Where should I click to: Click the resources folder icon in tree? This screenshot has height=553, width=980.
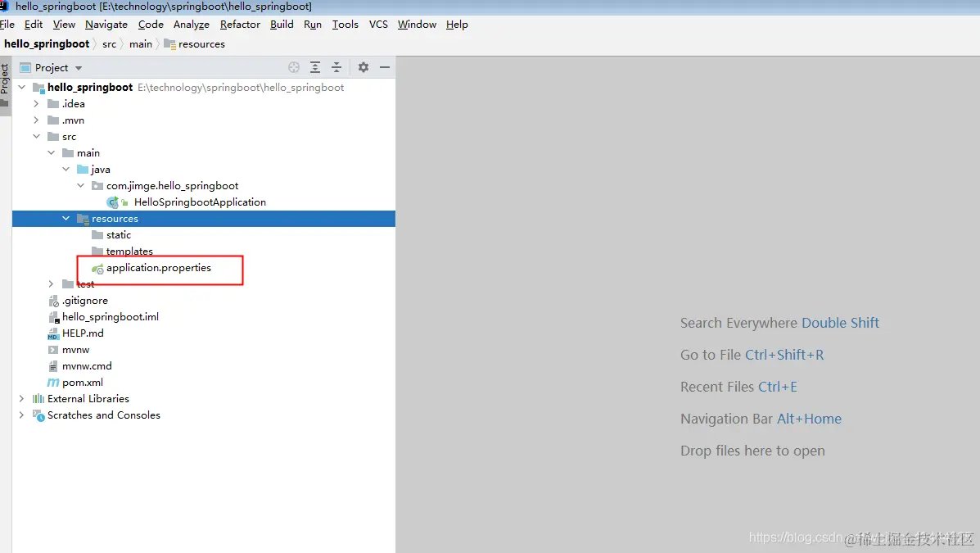point(83,218)
